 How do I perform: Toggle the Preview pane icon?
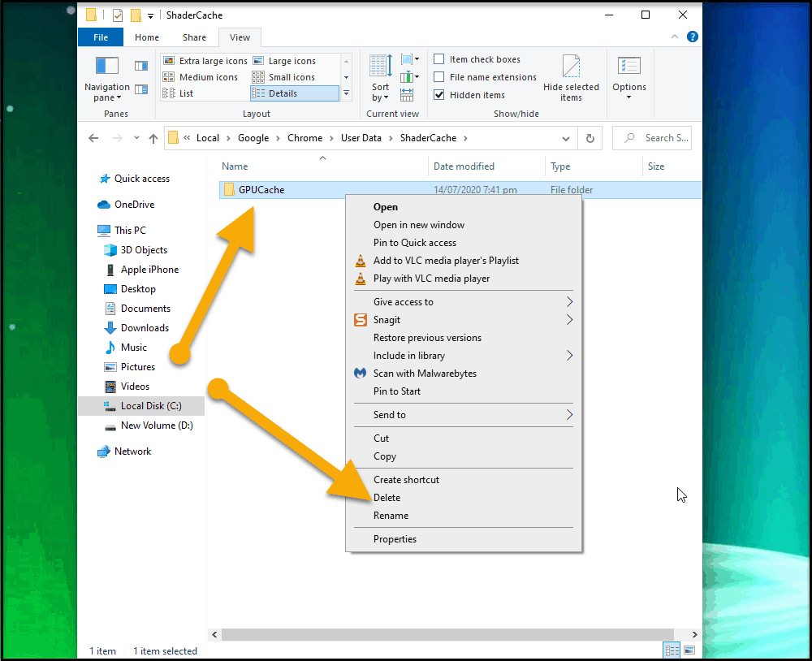click(140, 66)
